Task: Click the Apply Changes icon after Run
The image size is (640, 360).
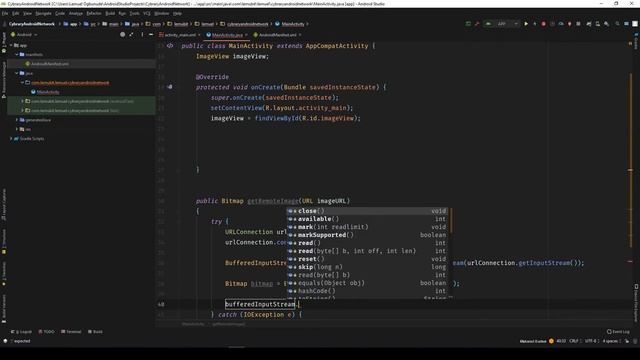Action: click(535, 24)
